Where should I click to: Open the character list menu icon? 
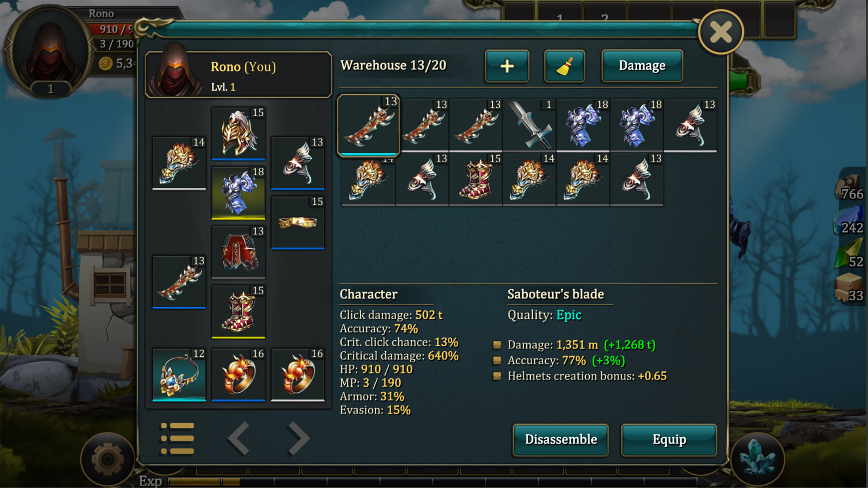177,438
